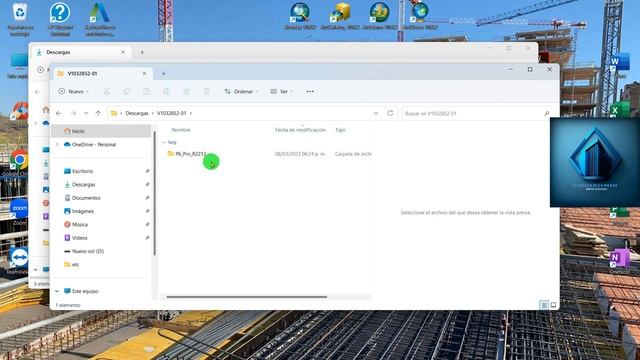Go up one folder level arrow
Viewport: 640px width, 360px height.
click(x=98, y=113)
